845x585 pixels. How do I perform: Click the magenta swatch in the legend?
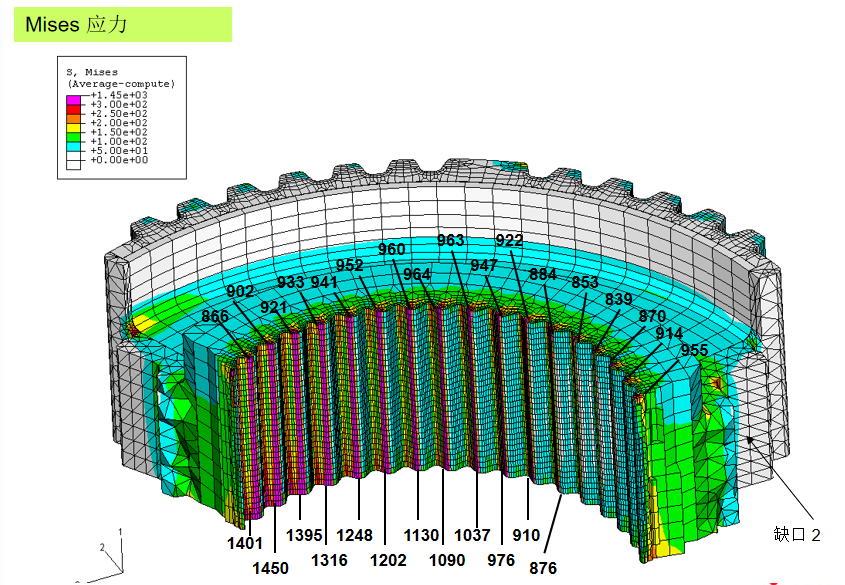(x=72, y=100)
